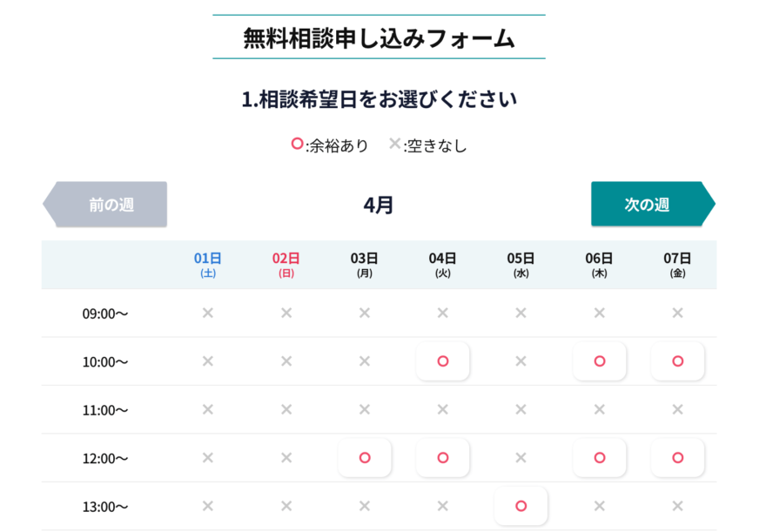Click the 次の週 arrow button
The image size is (766, 532).
click(x=653, y=204)
